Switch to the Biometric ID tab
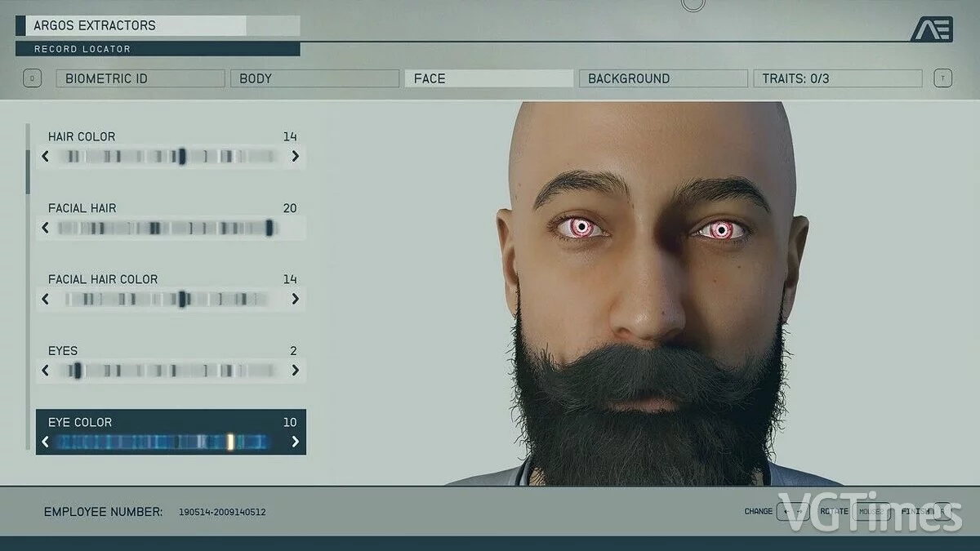Screen dimensions: 980x551 pos(140,78)
